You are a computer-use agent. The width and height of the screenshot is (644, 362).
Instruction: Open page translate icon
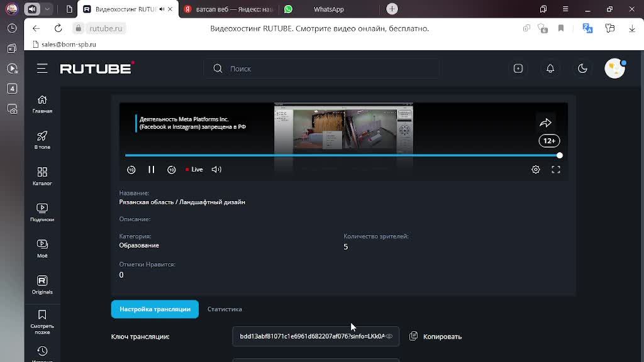[587, 28]
